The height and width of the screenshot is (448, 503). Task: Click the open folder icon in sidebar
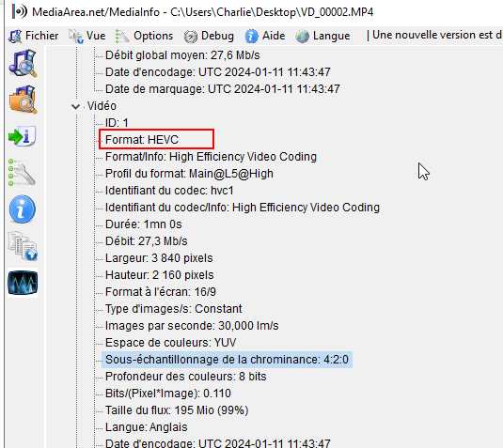tap(23, 100)
